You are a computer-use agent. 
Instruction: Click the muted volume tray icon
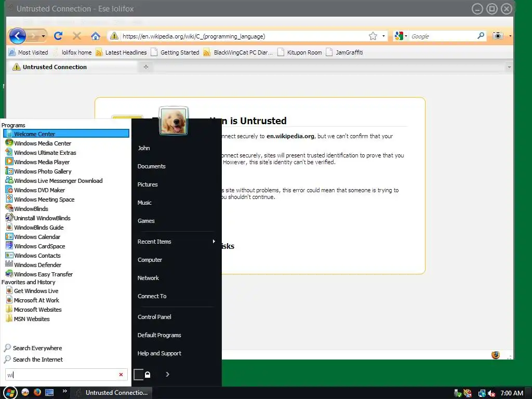tap(491, 393)
